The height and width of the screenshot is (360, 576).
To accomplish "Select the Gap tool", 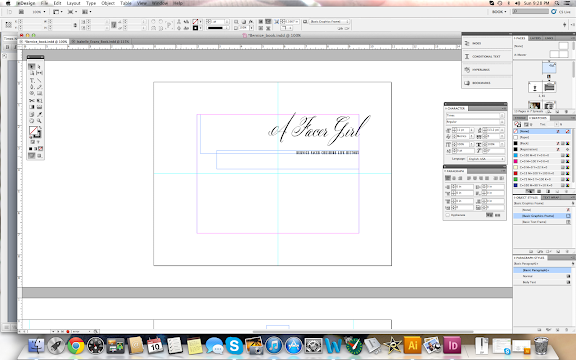I will pos(39,73).
